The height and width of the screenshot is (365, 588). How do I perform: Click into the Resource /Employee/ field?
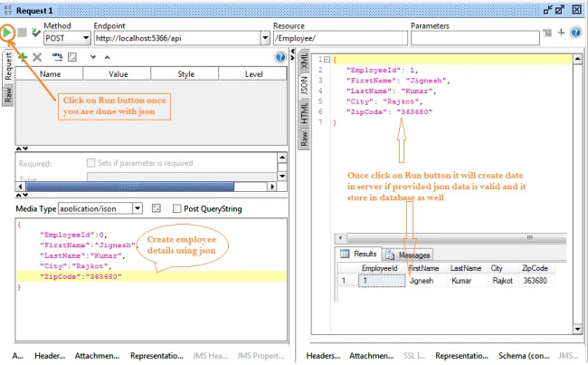340,38
